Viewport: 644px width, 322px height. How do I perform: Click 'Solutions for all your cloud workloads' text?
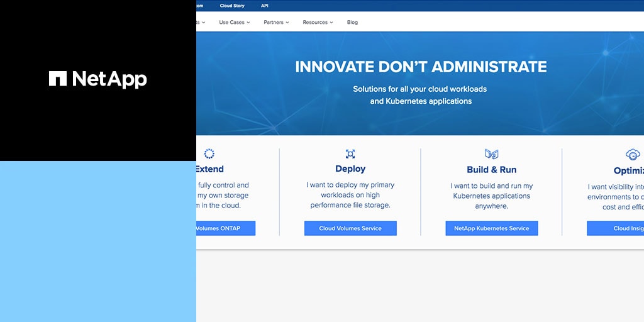point(419,89)
